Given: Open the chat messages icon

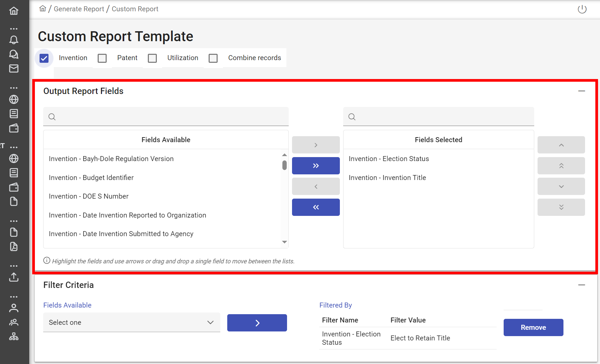Looking at the screenshot, I should (14, 54).
